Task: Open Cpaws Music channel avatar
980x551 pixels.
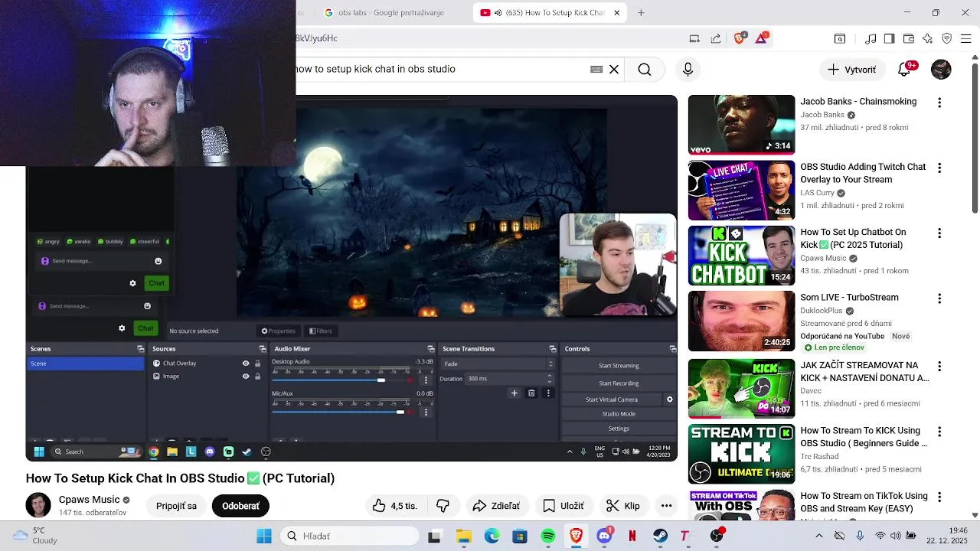Action: pyautogui.click(x=38, y=505)
